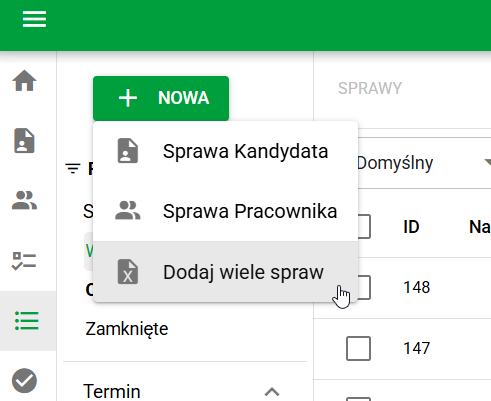Tick the checkbox for row 148
The height and width of the screenshot is (401, 491).
point(364,287)
